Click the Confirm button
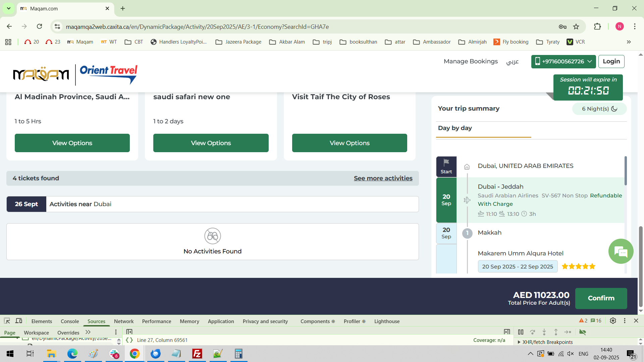 coord(601,298)
